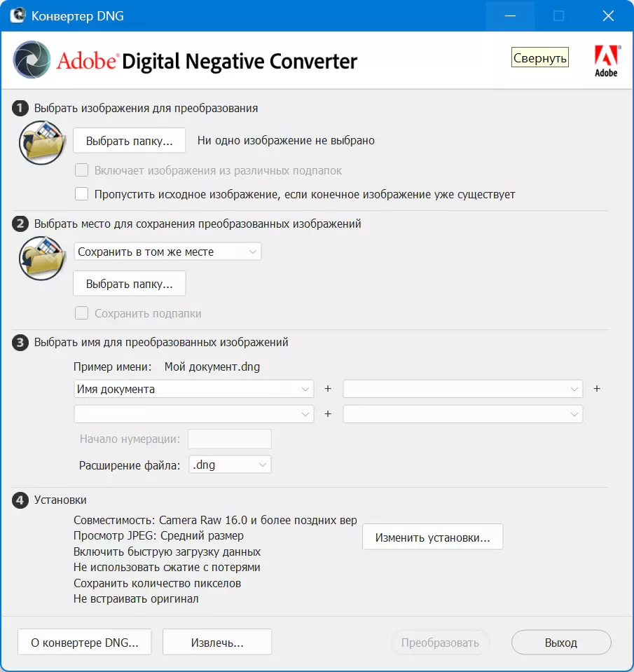Click the source folder icon in step 1
634x672 pixels.
[x=42, y=142]
